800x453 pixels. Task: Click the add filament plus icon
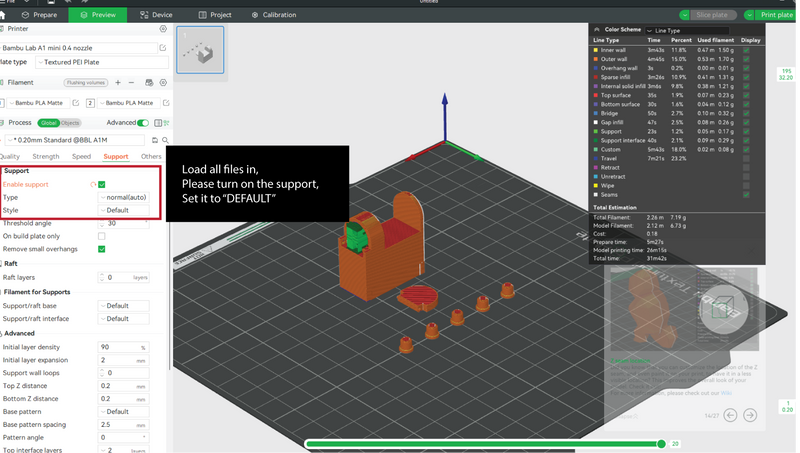[x=118, y=82]
